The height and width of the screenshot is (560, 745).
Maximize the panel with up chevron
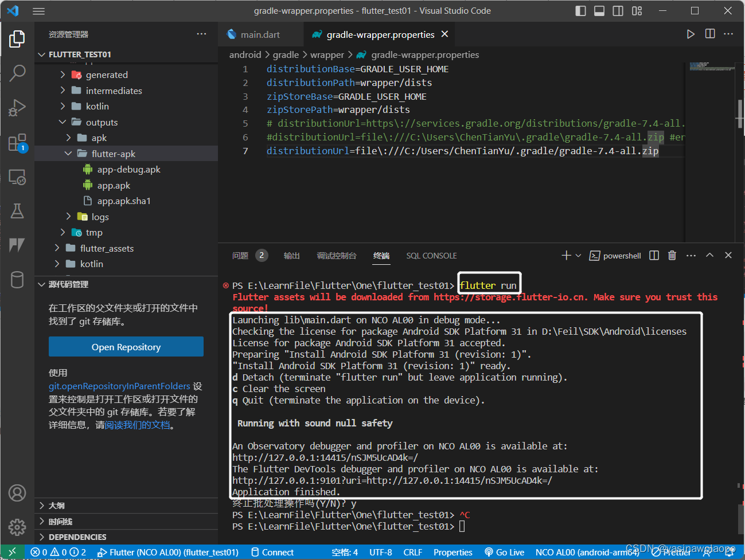tap(709, 255)
